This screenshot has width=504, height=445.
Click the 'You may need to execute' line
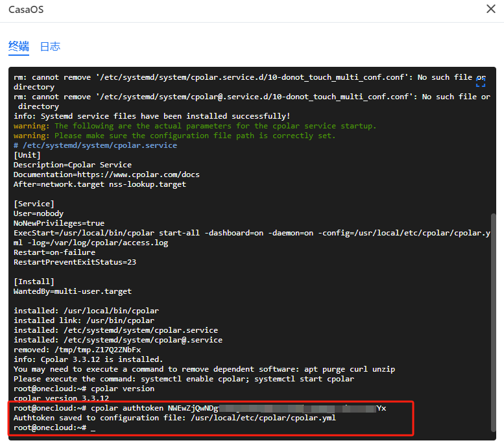pos(204,369)
